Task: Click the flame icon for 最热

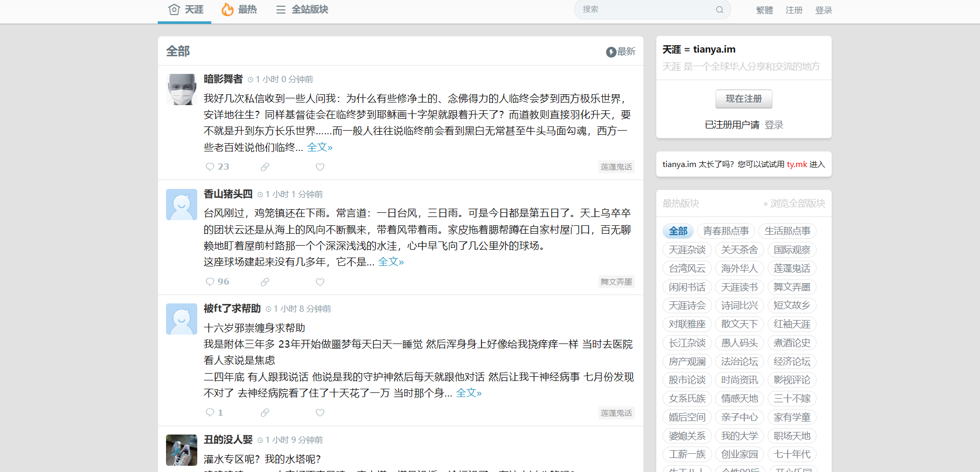Action: click(x=227, y=9)
